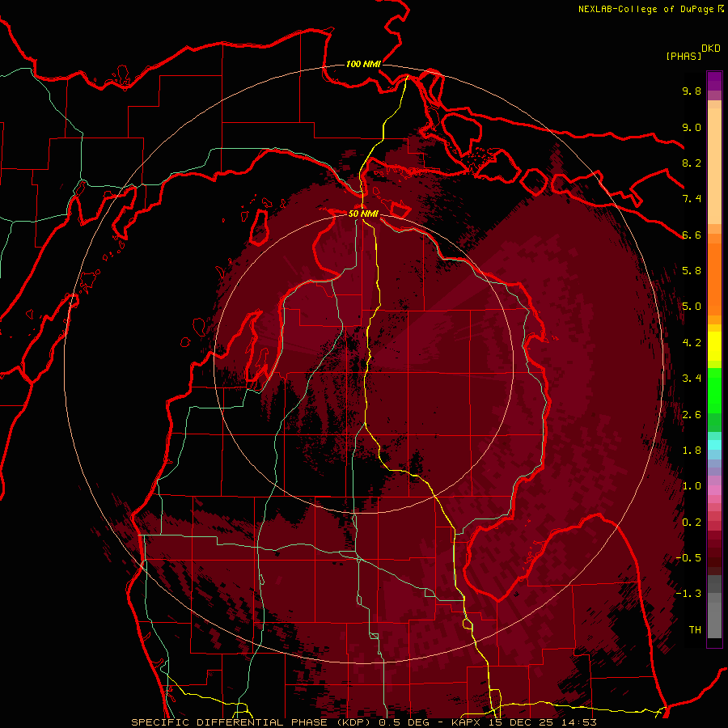The width and height of the screenshot is (728, 728).
Task: Click the NEXLAB-College of DuPage credit text
Action: [x=646, y=9]
